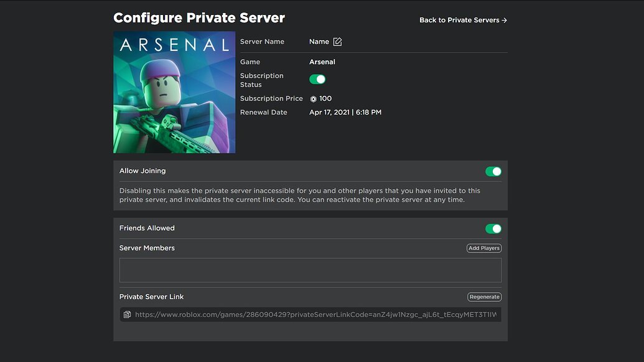Click the copy icon in the Private Server Link field
Viewport: 644px width, 362px height.
tap(126, 314)
